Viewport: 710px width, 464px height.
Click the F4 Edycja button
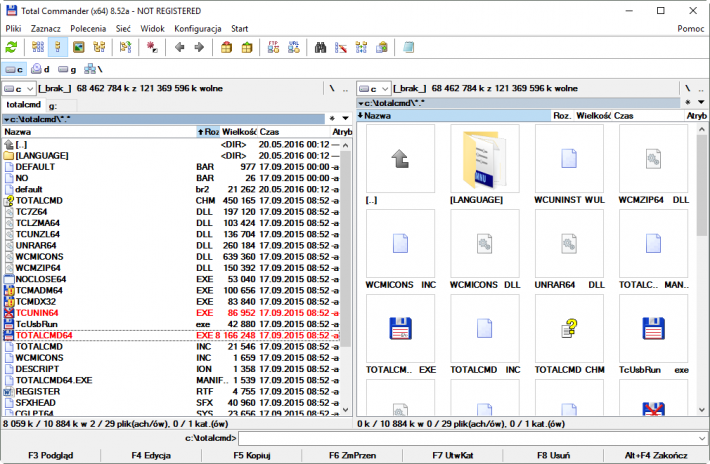pos(151,455)
